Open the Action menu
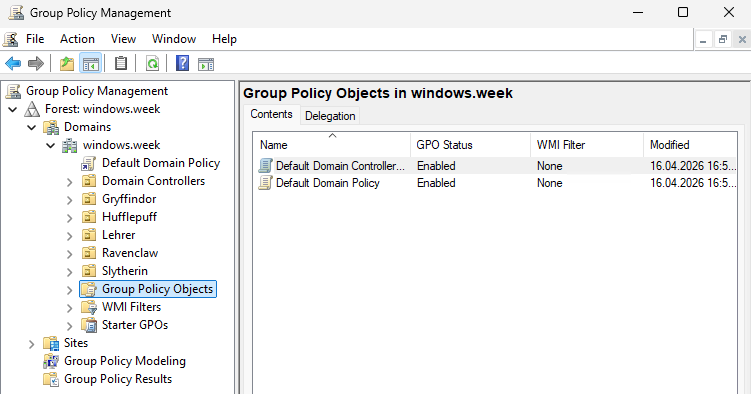This screenshot has width=751, height=394. 77,39
